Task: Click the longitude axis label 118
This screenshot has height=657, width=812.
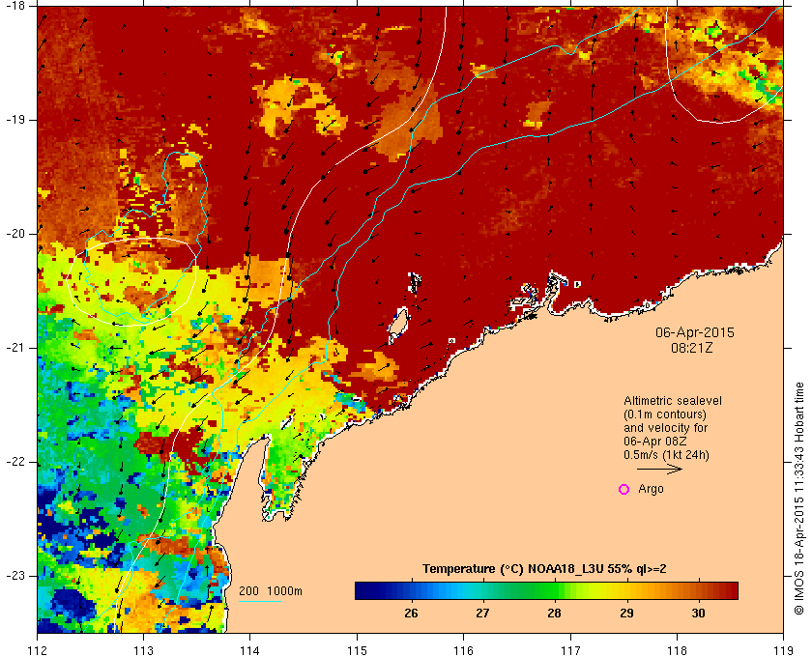Action: 677,650
